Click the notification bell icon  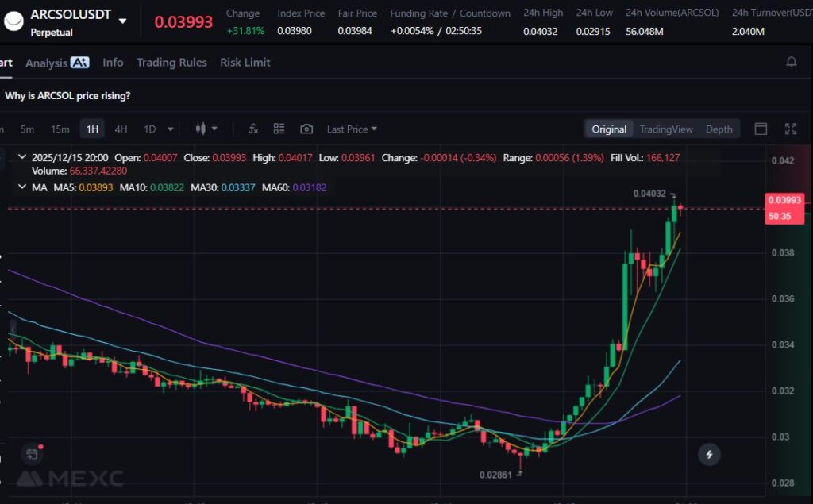coord(791,62)
